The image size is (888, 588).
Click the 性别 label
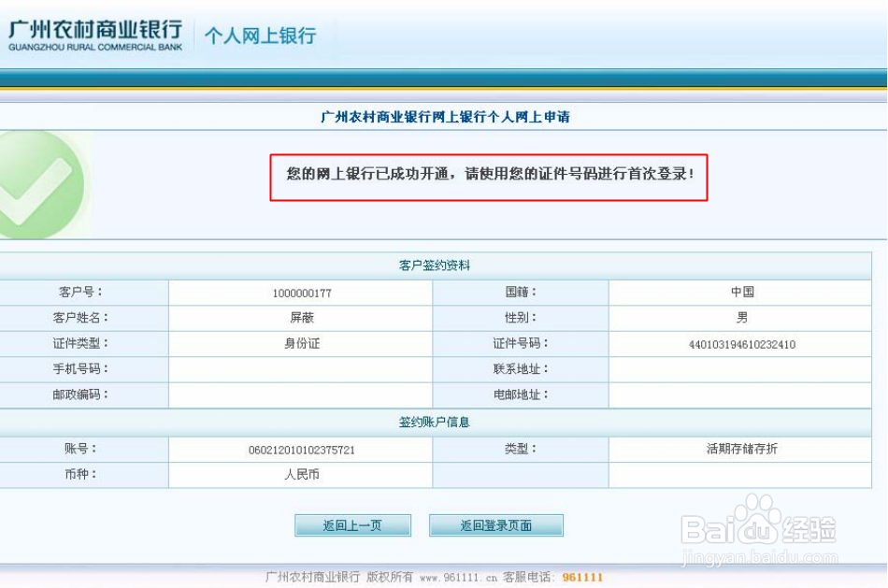tap(521, 317)
